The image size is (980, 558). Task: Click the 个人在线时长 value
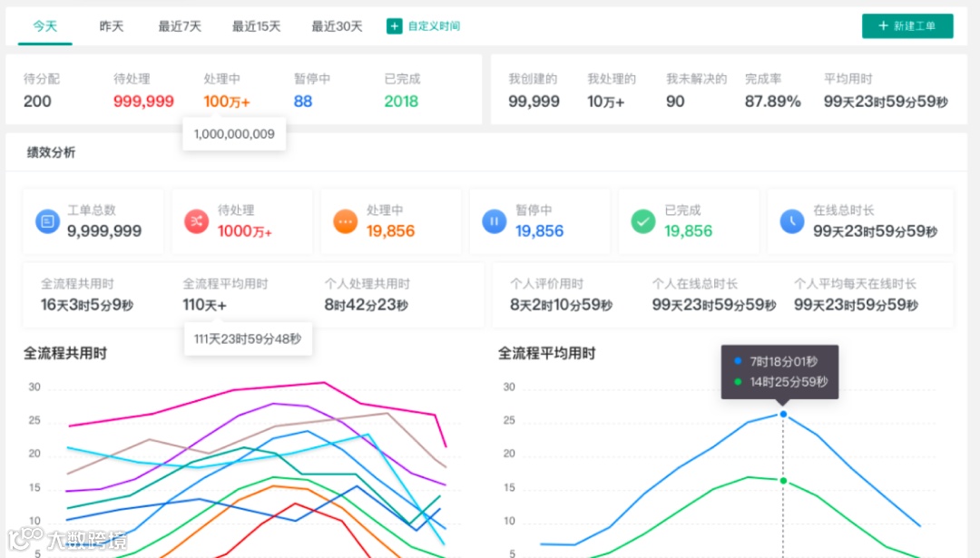714,305
